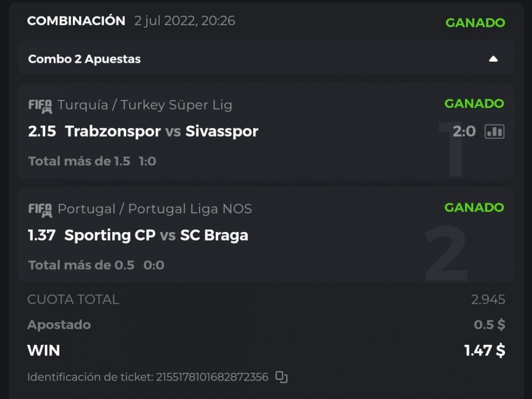The width and height of the screenshot is (532, 399).
Task: Click FIFA icon beside Portugal league
Action: pyautogui.click(x=40, y=209)
